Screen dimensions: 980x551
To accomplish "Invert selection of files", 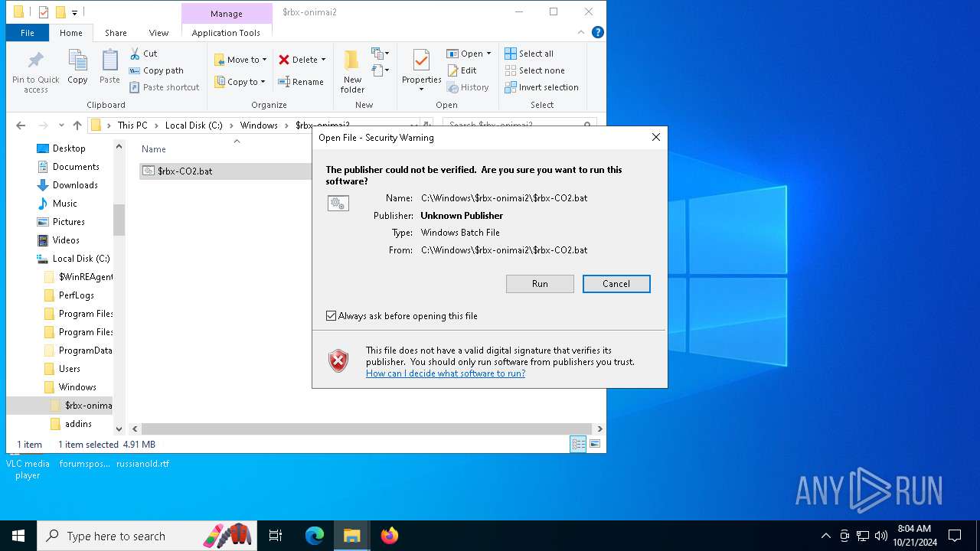I will pyautogui.click(x=542, y=87).
